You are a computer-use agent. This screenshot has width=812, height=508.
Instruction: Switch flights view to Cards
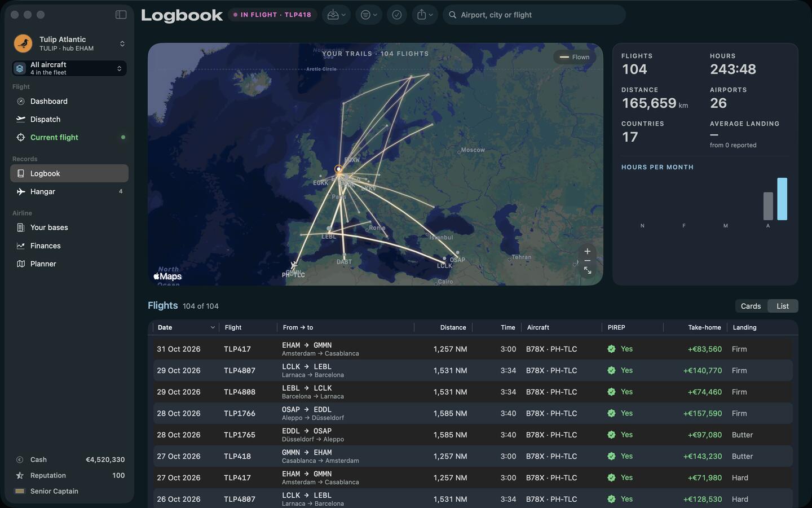(x=751, y=306)
